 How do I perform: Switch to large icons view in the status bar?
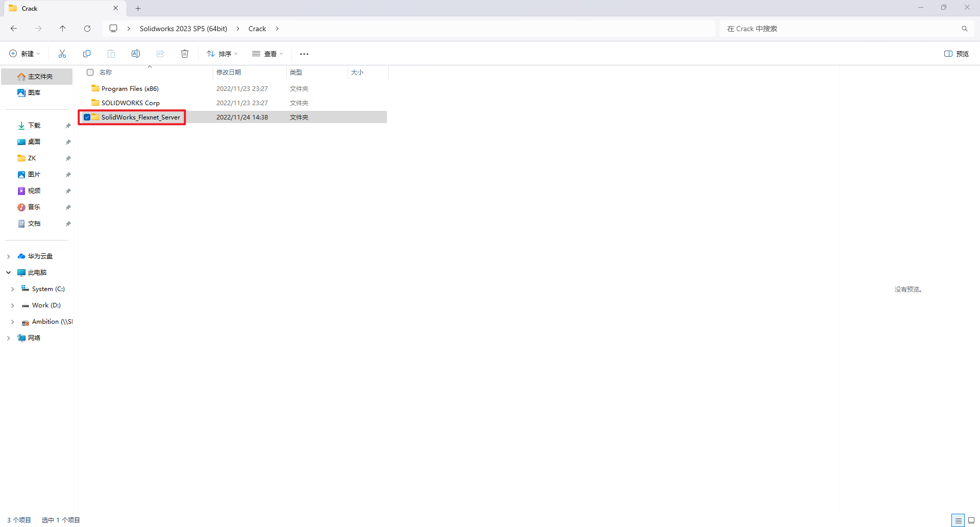coord(971,520)
